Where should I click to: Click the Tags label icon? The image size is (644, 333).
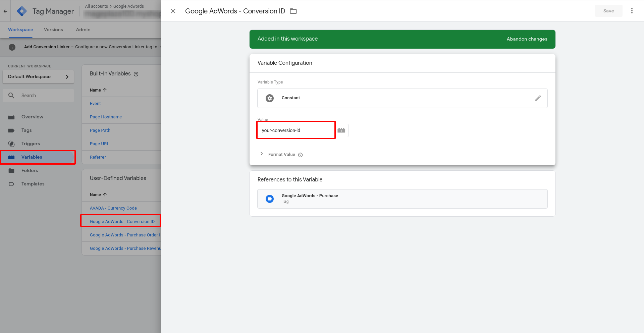pyautogui.click(x=11, y=130)
